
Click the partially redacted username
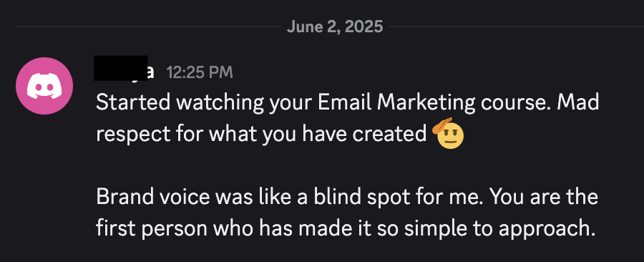coord(125,69)
